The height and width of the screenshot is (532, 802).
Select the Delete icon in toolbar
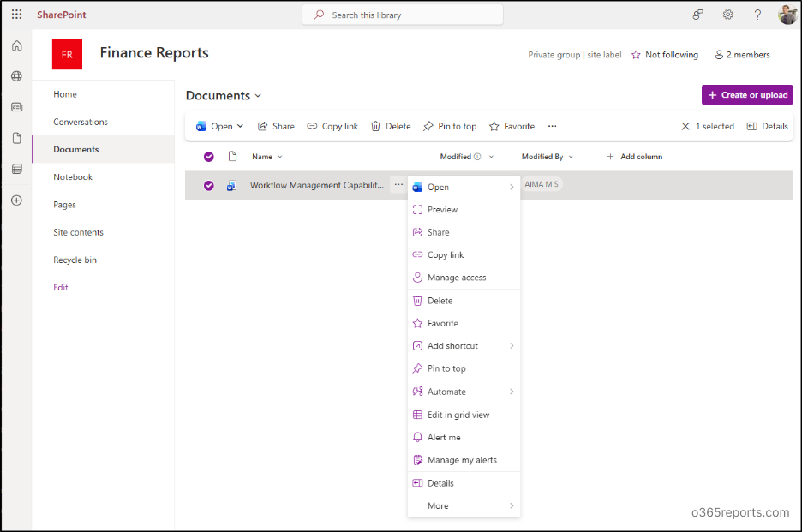(374, 126)
